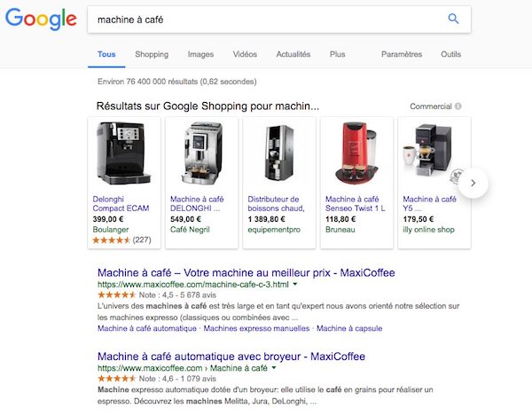Open the Outils search tools
The width and height of the screenshot is (532, 416).
point(450,54)
